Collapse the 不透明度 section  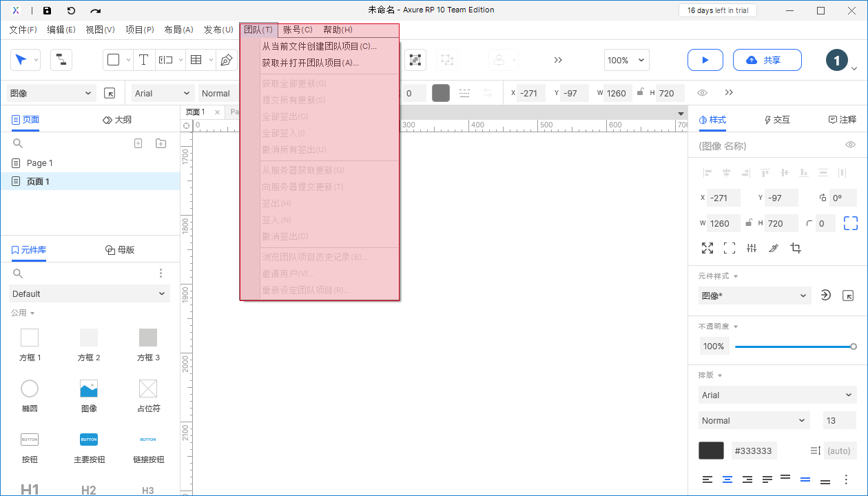point(719,327)
